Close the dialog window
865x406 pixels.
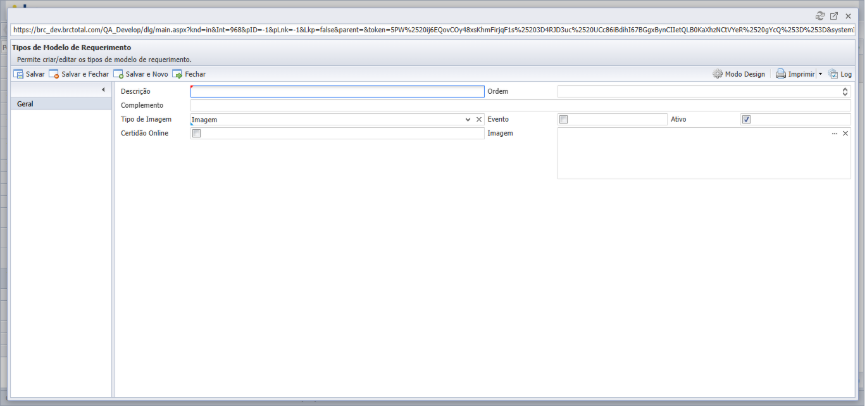[x=848, y=16]
